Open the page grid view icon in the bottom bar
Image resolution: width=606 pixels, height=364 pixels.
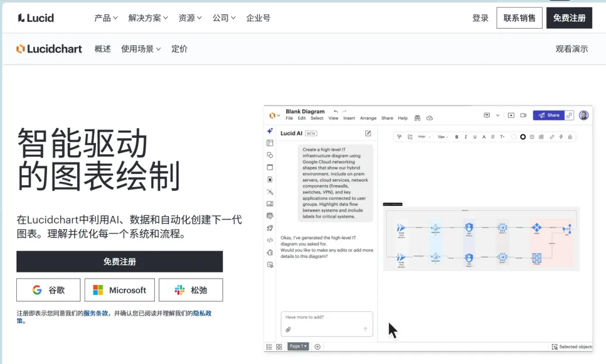click(x=279, y=347)
